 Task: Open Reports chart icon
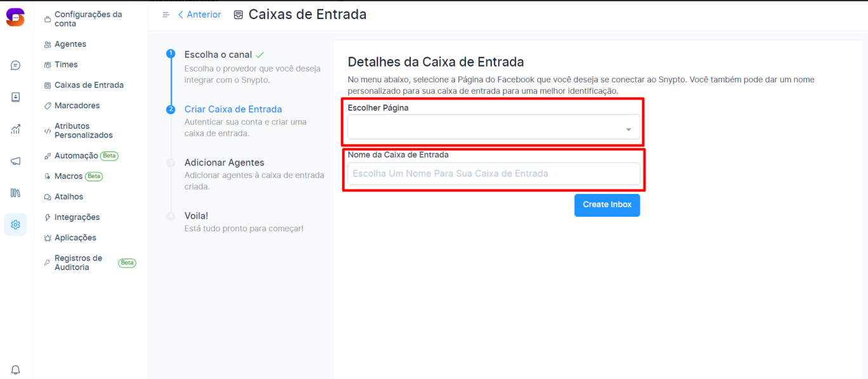[16, 129]
